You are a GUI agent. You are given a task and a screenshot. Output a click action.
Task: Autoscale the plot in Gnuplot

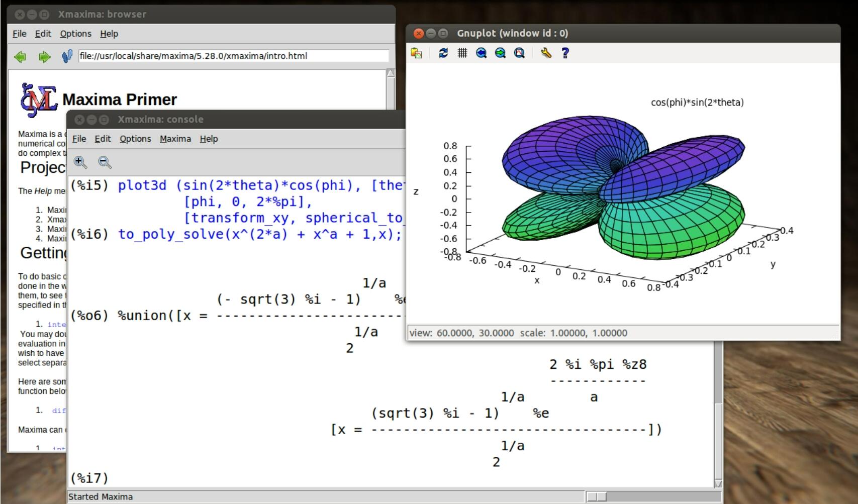pos(519,53)
